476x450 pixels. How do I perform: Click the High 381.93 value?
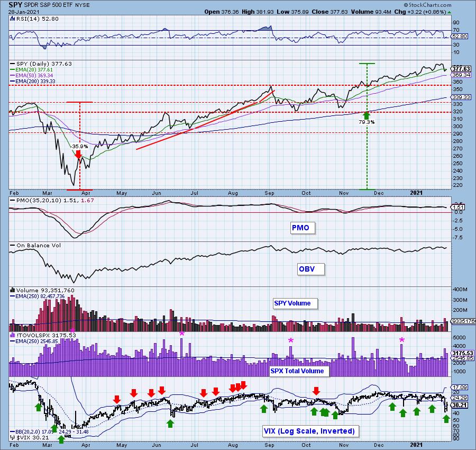click(258, 12)
